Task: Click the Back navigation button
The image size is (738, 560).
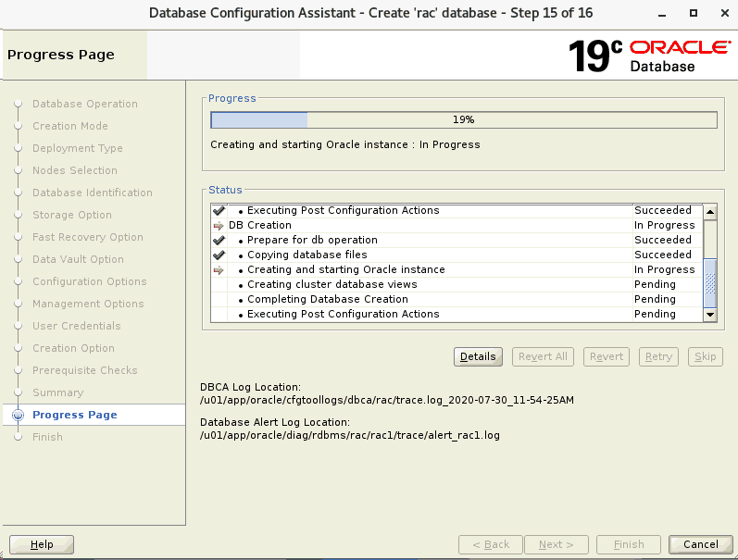Action: click(x=491, y=544)
